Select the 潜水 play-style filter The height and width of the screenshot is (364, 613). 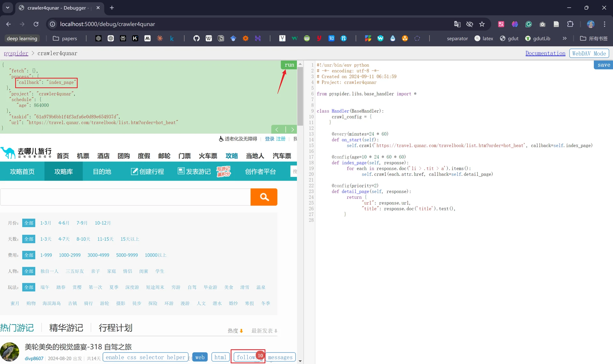[217, 303]
